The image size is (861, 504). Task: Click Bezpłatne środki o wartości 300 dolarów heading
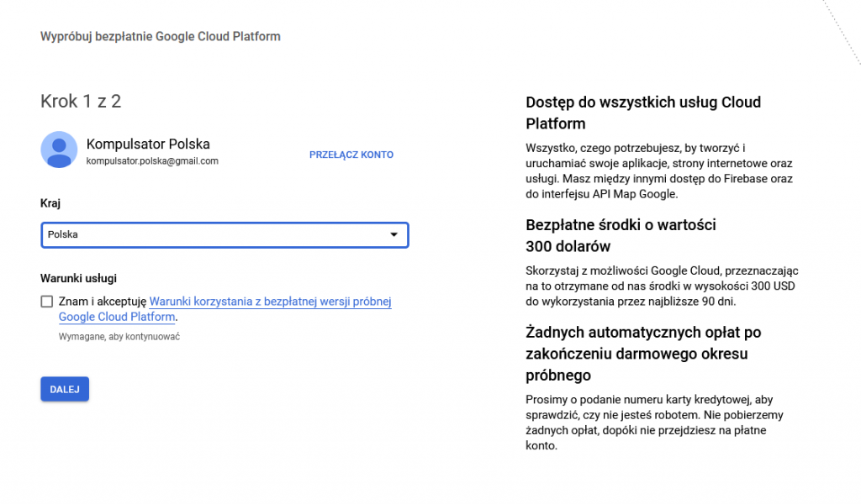pyautogui.click(x=621, y=235)
